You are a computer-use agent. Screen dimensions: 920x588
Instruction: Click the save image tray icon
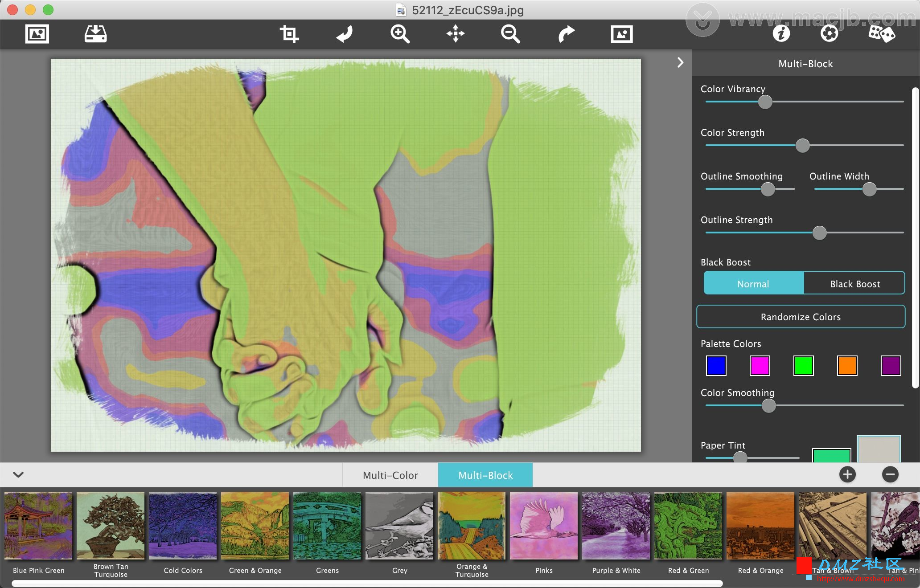(x=95, y=34)
